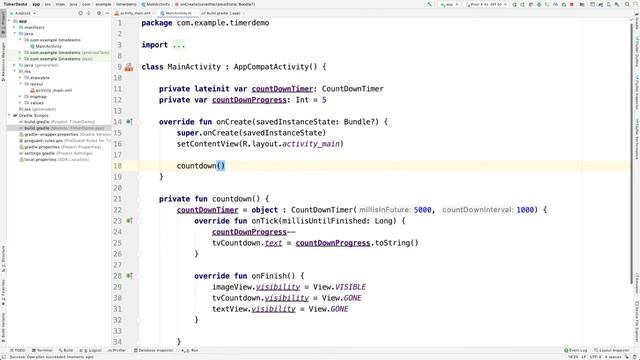Click the Search Everywhere magnifier icon
Image resolution: width=640 pixels, height=360 pixels.
point(627,4)
